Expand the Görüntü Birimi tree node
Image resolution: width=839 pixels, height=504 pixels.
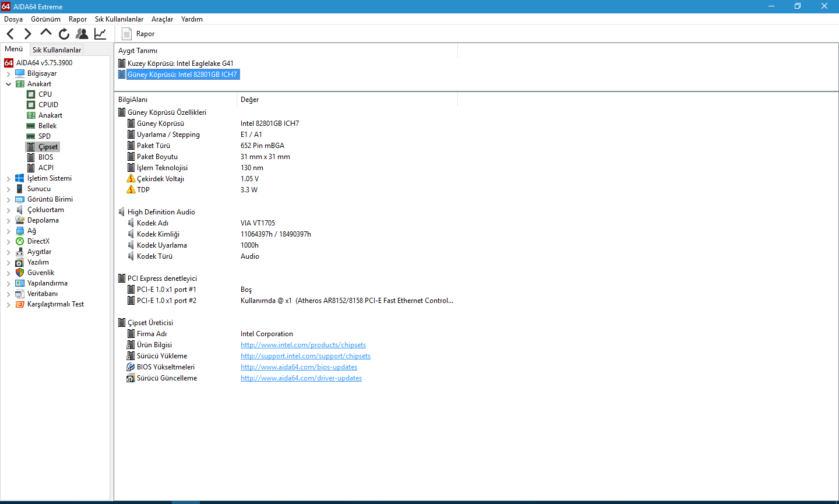click(x=8, y=200)
